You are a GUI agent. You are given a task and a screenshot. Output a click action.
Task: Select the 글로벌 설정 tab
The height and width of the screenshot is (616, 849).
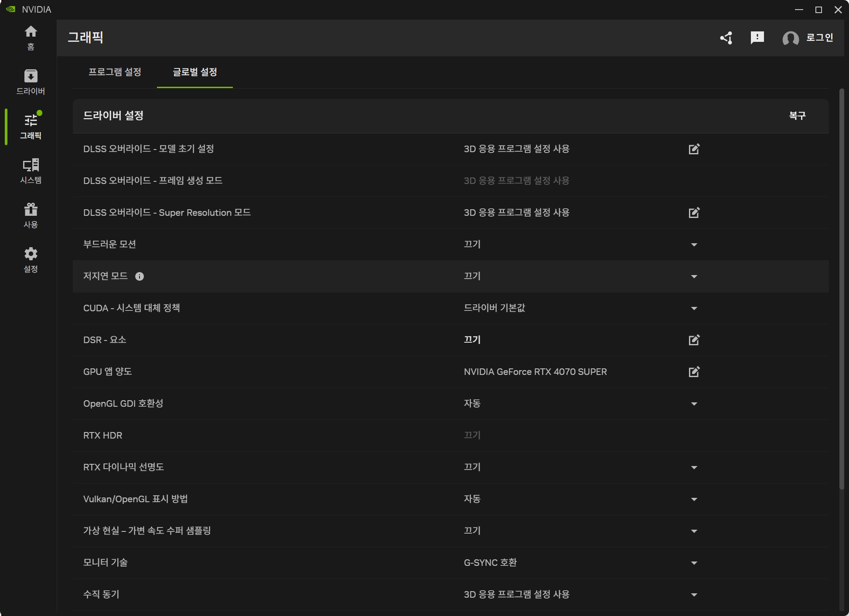pos(195,72)
